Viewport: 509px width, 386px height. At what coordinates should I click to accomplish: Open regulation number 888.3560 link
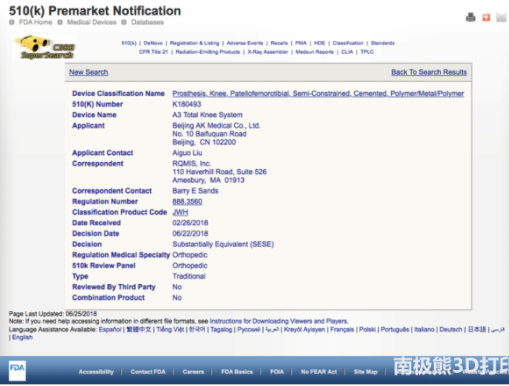(x=187, y=202)
